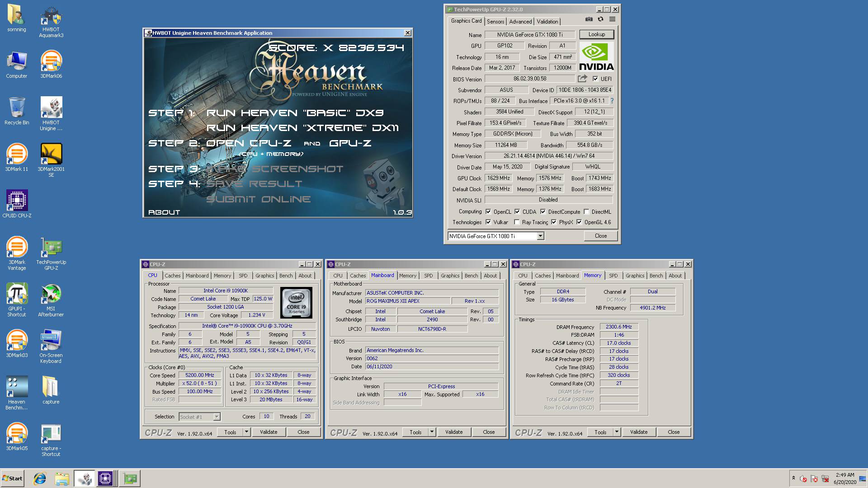This screenshot has height=488, width=868.
Task: Open Bench tab in CPU-Z Mainboard window
Action: tap(471, 276)
